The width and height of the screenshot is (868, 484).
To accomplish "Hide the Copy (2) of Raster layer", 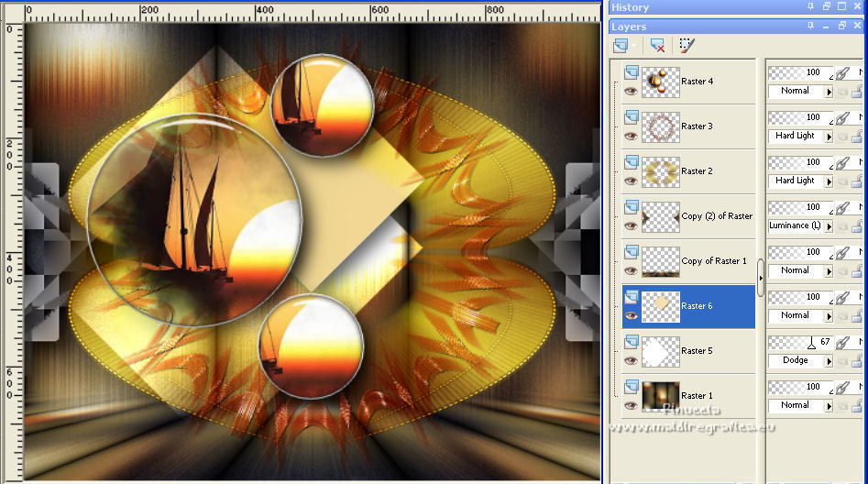I will [631, 225].
